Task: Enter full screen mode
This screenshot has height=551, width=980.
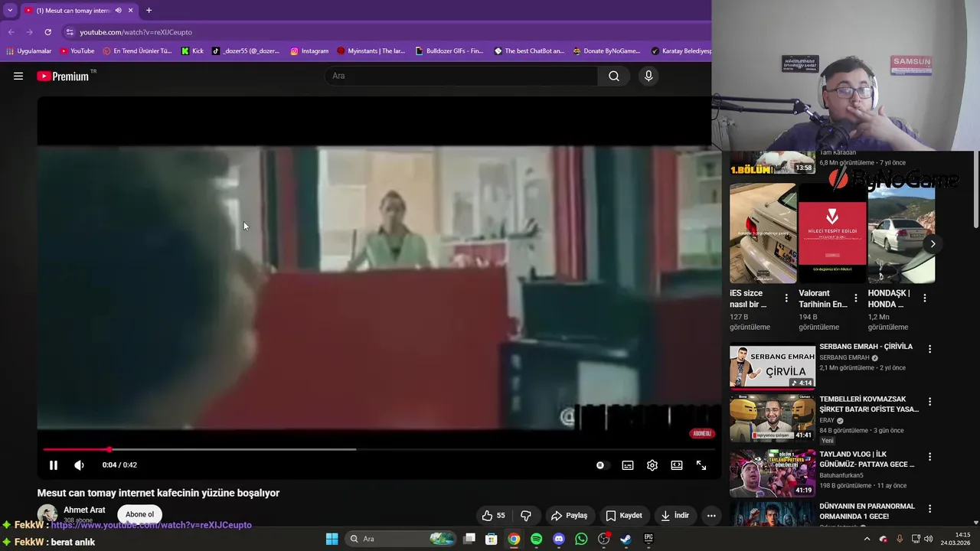Action: [x=701, y=465]
